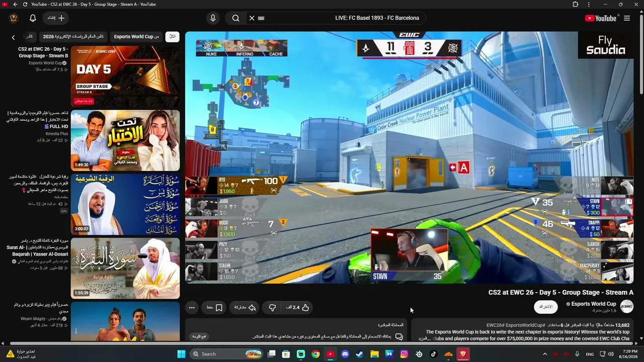The height and width of the screenshot is (362, 644).
Task: Open the live chat panel button
Action: pos(199,336)
